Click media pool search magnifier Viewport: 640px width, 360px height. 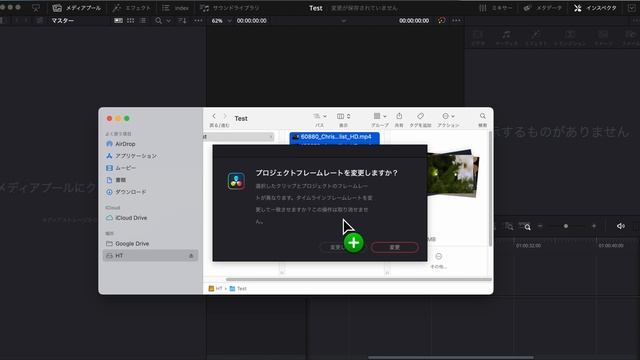(158, 20)
